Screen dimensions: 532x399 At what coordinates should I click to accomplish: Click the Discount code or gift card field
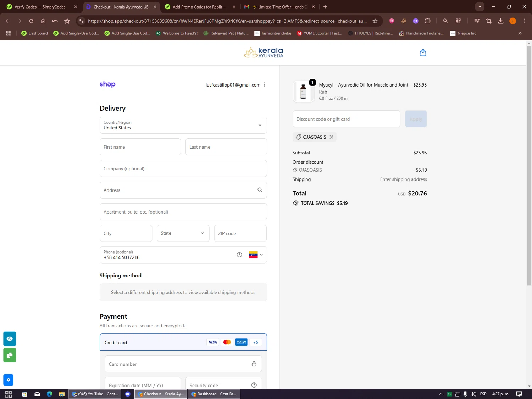pyautogui.click(x=346, y=119)
